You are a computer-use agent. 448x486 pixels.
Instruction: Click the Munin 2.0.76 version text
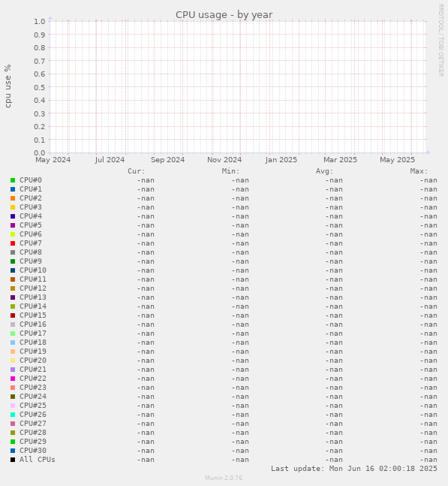(224, 478)
